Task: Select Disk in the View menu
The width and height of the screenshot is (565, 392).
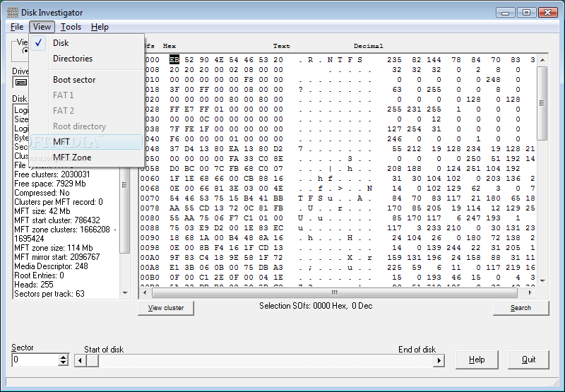Action: pos(86,43)
